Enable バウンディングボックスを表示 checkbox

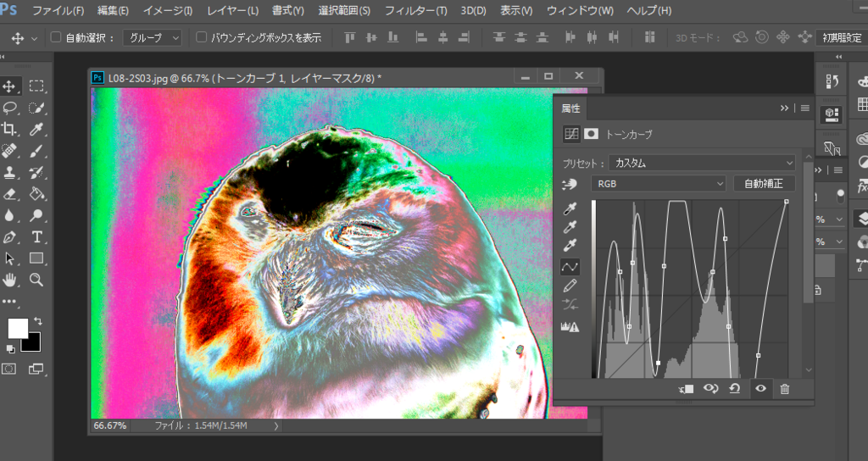point(202,37)
